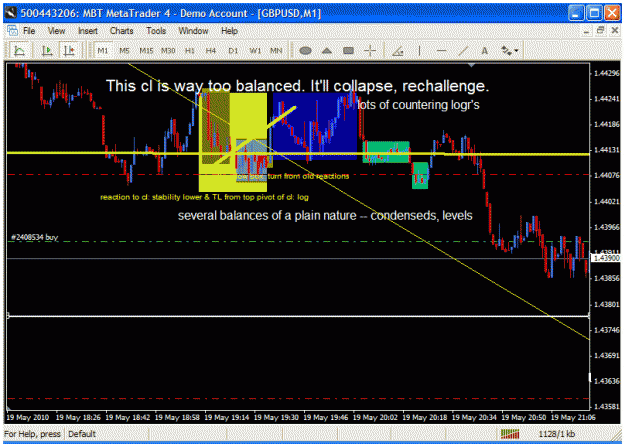Open the Help menu
This screenshot has width=625, height=444.
tap(230, 31)
